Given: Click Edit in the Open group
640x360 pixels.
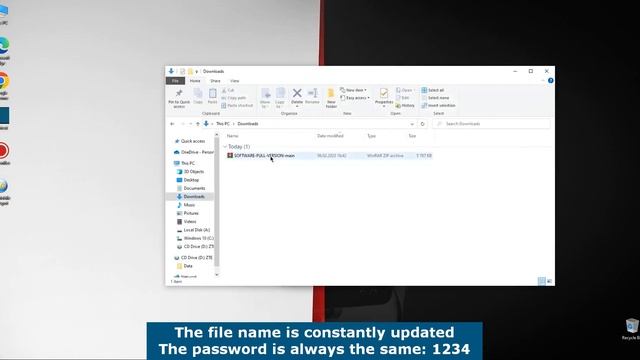Looking at the screenshot, I should 402,98.
